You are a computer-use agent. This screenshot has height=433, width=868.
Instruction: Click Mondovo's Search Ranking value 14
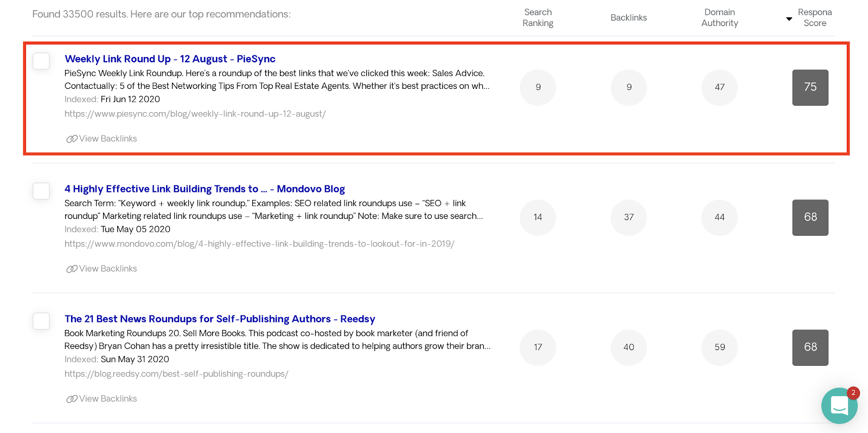538,217
